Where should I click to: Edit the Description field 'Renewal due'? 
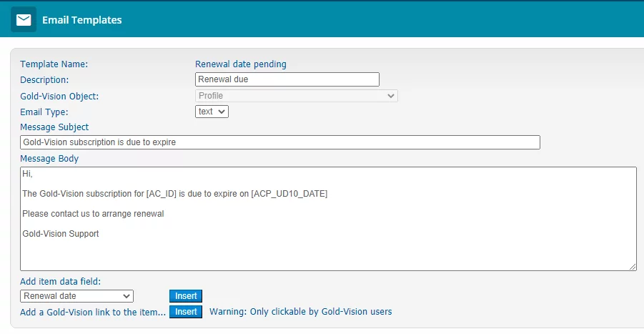[x=287, y=79]
